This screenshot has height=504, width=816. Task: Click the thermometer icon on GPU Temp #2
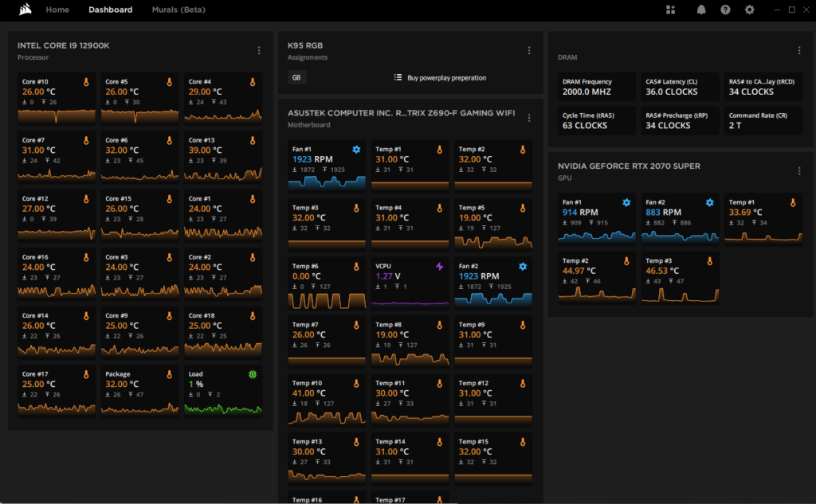pyautogui.click(x=626, y=262)
